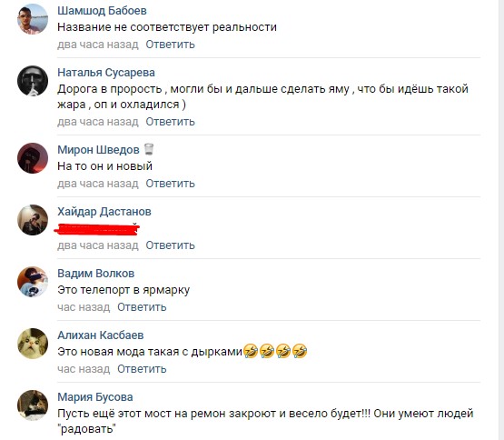Click Наталья Сусарева's avatar picture

[x=33, y=81]
